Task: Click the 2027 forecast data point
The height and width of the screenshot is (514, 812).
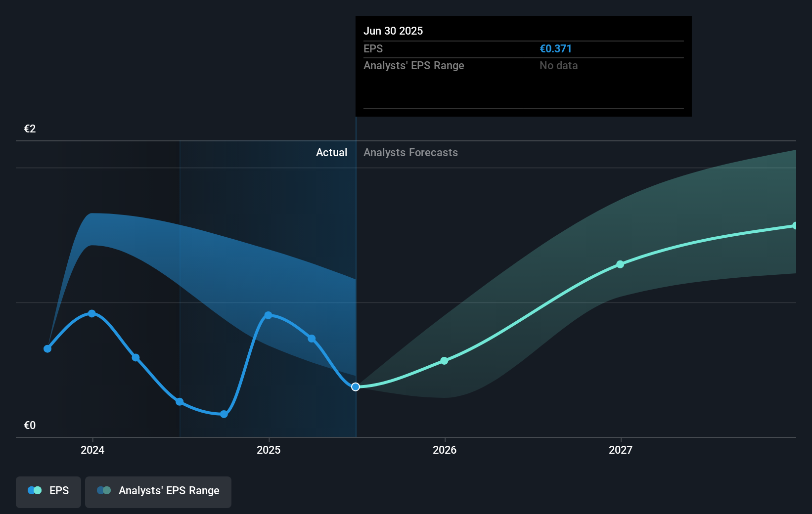Action: coord(620,264)
